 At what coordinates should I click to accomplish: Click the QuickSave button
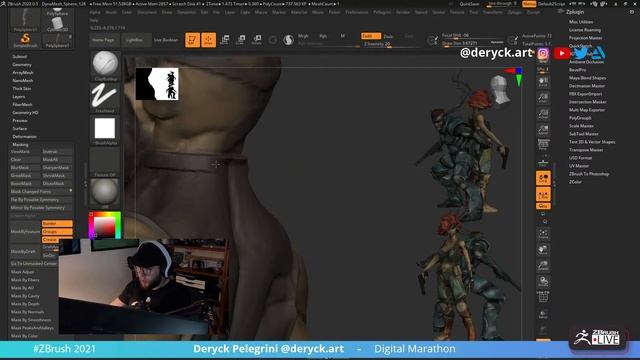click(x=469, y=4)
